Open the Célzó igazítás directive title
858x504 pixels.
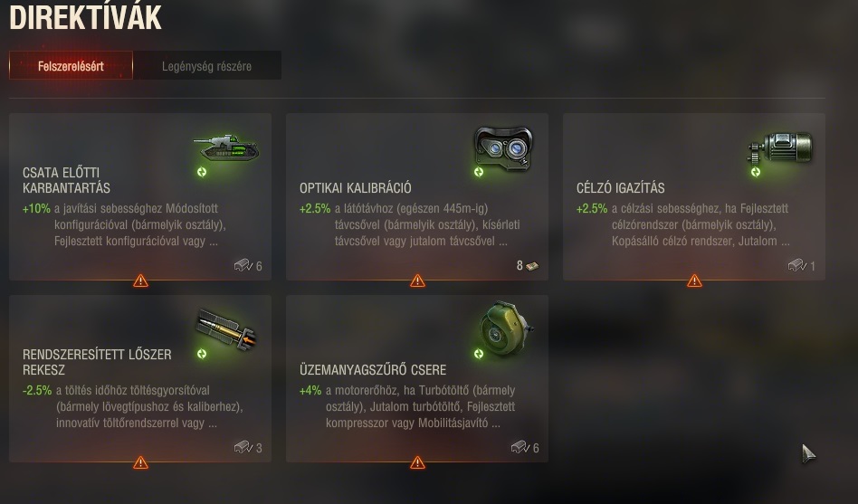click(x=621, y=188)
